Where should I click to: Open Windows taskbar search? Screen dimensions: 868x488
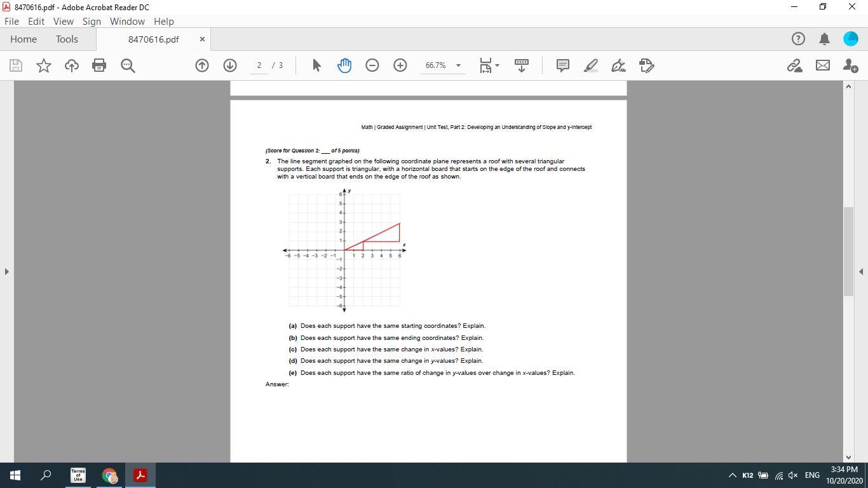click(46, 475)
